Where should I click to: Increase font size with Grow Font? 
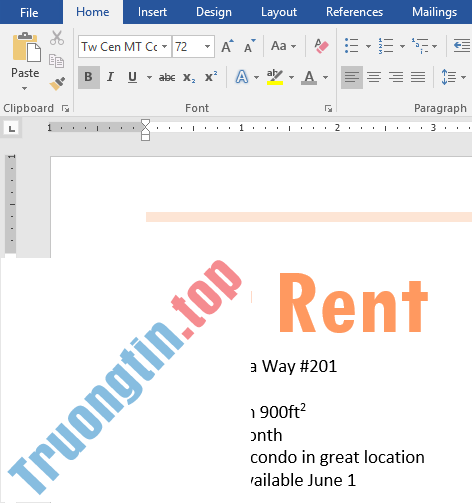coord(227,46)
